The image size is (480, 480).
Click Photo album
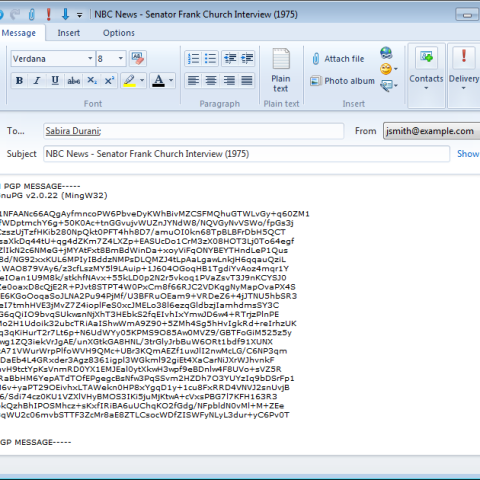click(342, 81)
